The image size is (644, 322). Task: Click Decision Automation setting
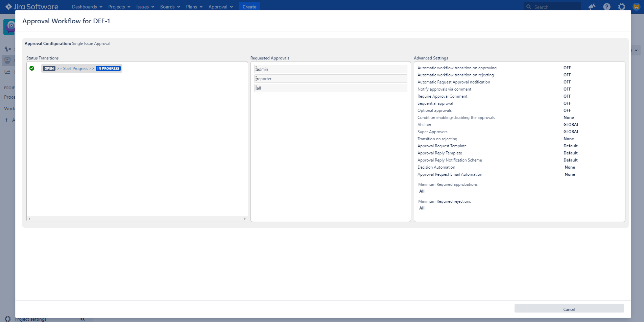pyautogui.click(x=436, y=167)
